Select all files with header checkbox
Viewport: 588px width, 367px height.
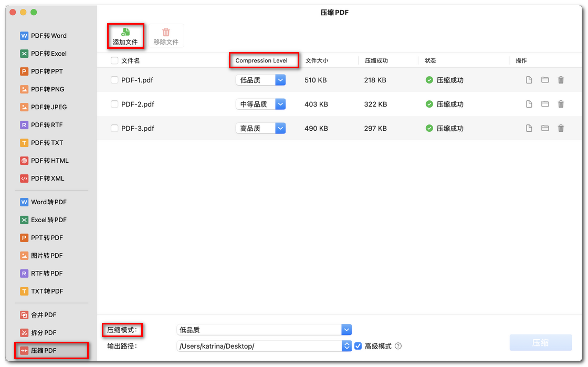114,60
